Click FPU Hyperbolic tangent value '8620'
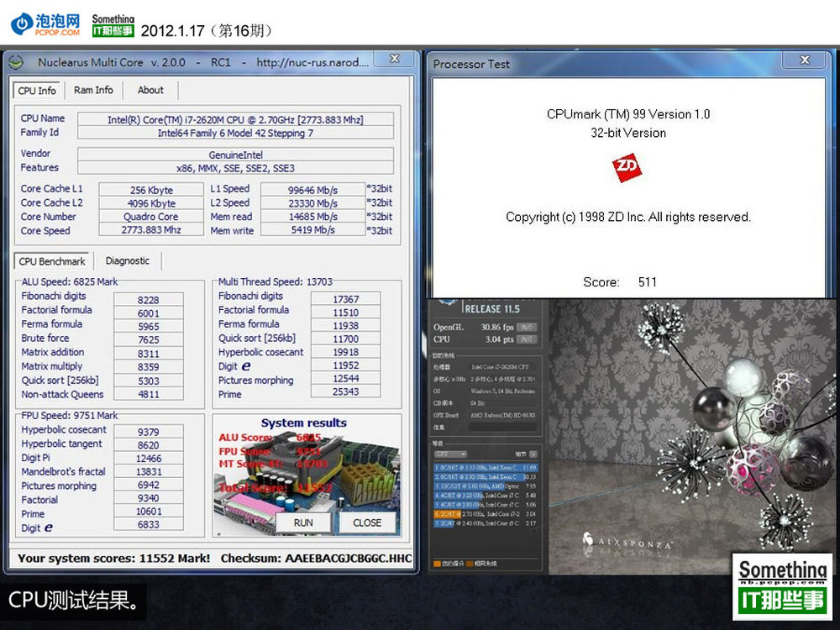The height and width of the screenshot is (630, 840). (x=149, y=445)
